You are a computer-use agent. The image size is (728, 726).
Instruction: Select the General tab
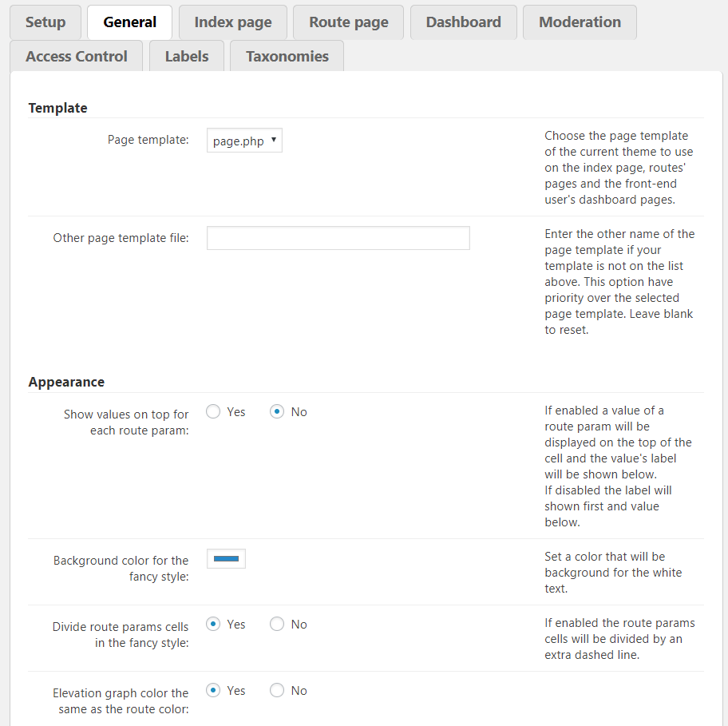point(129,22)
